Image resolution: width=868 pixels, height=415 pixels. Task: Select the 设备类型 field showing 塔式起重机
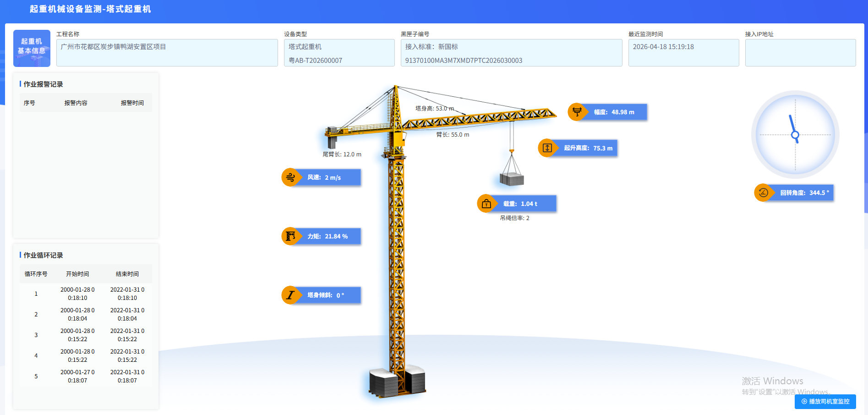339,53
